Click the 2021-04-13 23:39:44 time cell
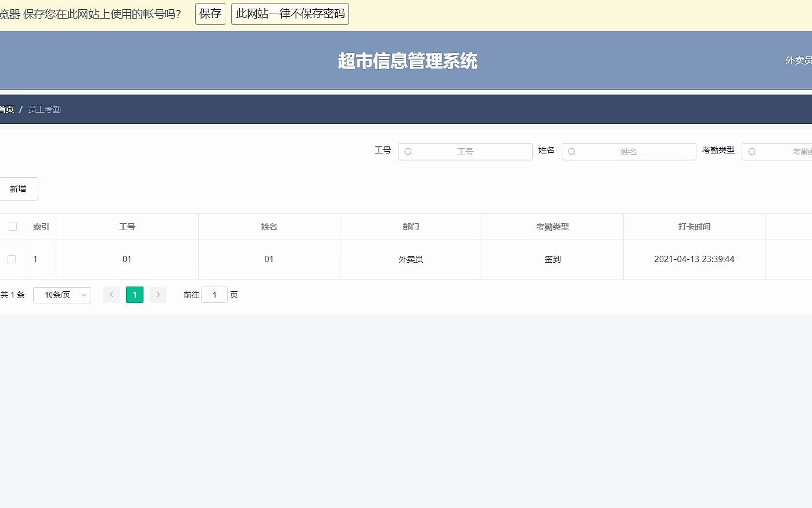The height and width of the screenshot is (508, 812). pos(694,259)
